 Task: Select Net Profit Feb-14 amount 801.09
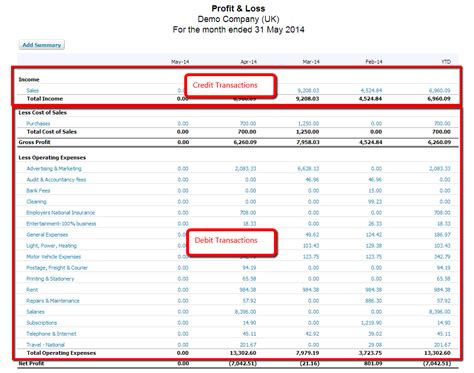point(373,363)
